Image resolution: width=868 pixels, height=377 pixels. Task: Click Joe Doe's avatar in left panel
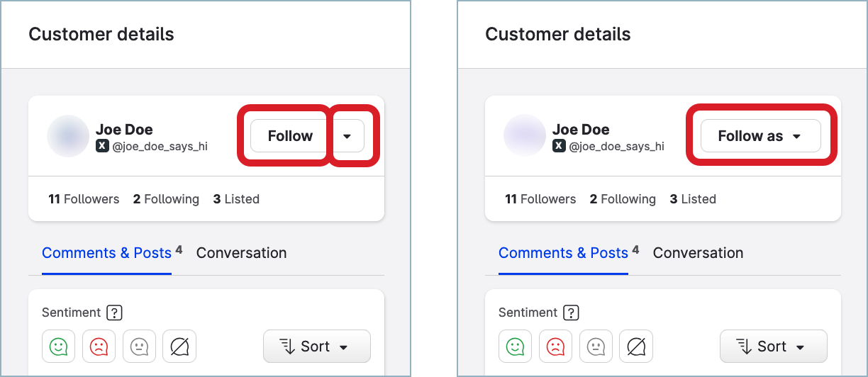[67, 136]
